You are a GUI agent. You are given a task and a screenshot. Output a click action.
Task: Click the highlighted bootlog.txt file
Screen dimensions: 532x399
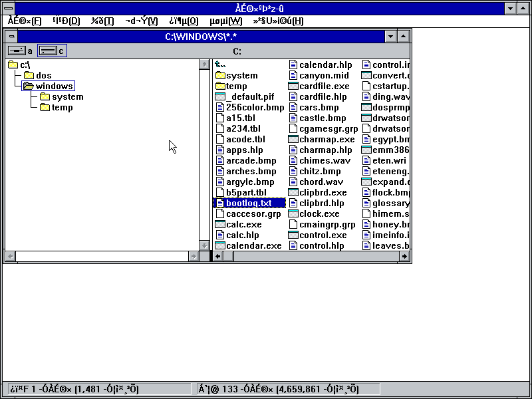point(249,203)
